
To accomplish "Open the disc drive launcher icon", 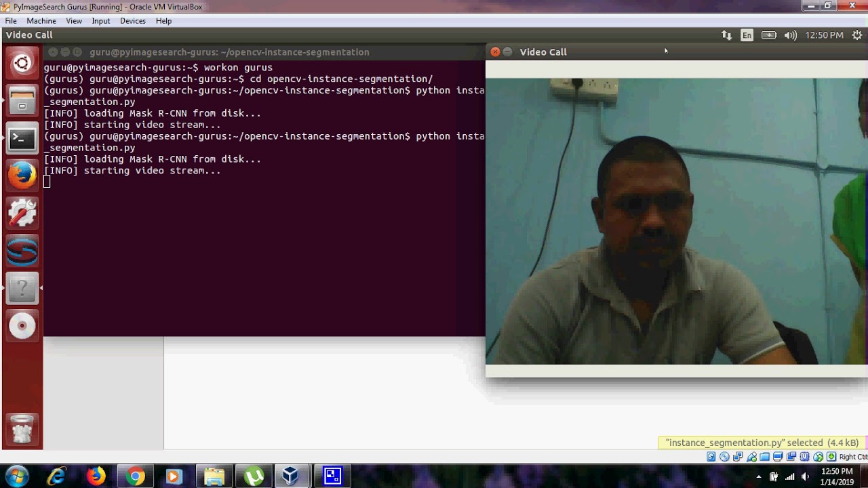I will click(x=22, y=326).
